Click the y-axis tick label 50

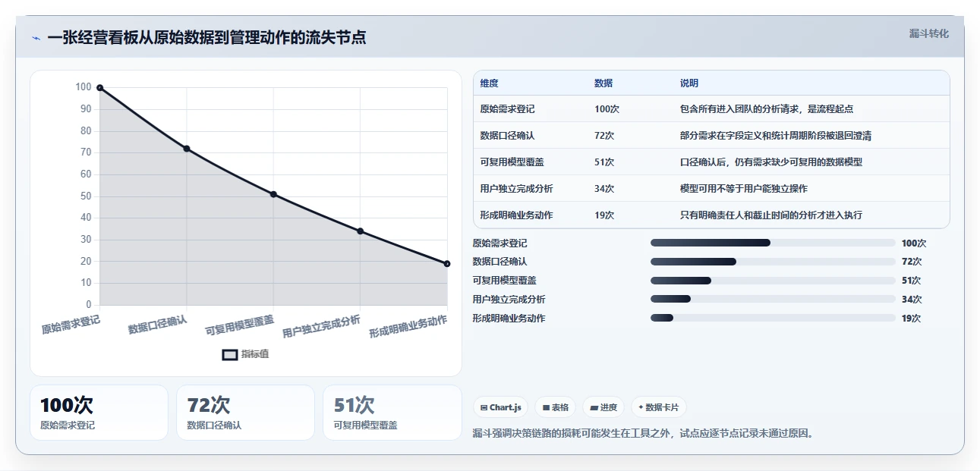[x=86, y=196]
